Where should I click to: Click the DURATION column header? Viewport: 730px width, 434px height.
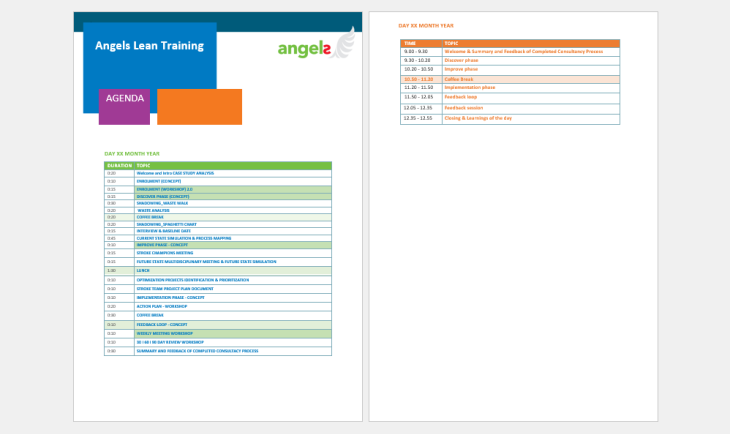119,166
